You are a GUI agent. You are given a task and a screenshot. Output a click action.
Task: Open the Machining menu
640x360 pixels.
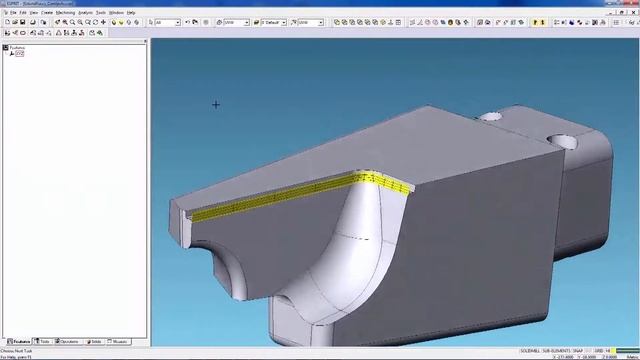pyautogui.click(x=65, y=13)
